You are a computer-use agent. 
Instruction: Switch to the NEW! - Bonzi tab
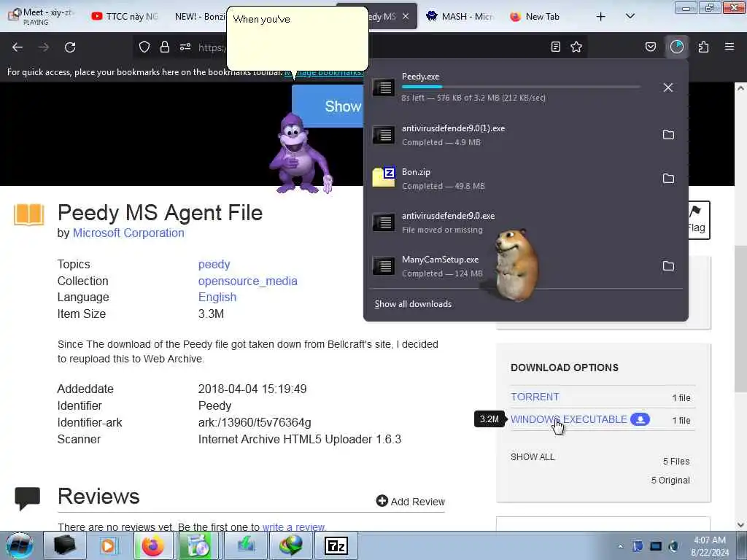tap(198, 16)
